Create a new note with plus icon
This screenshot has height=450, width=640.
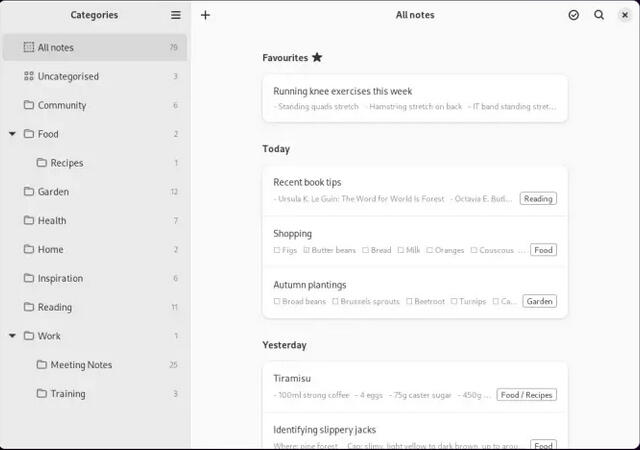pos(205,15)
